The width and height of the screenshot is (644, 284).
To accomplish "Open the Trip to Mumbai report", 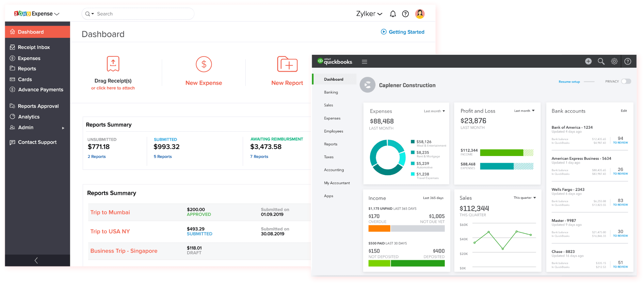I will pos(110,212).
